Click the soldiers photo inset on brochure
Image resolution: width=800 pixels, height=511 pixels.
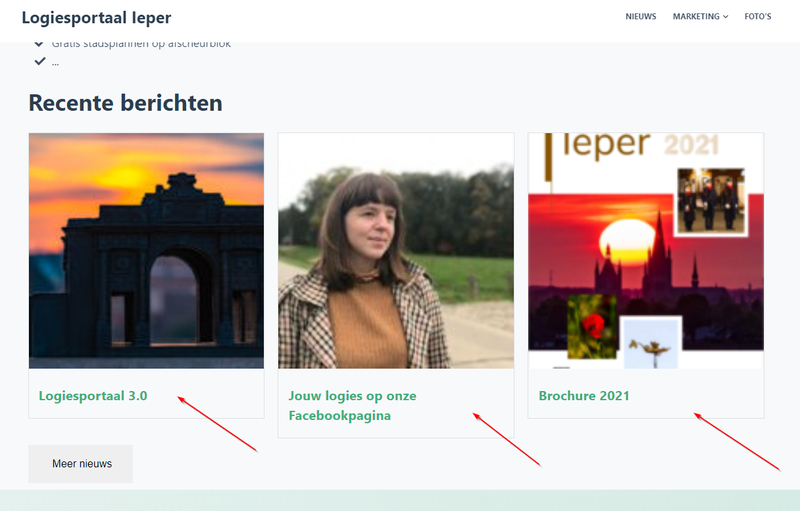(711, 201)
